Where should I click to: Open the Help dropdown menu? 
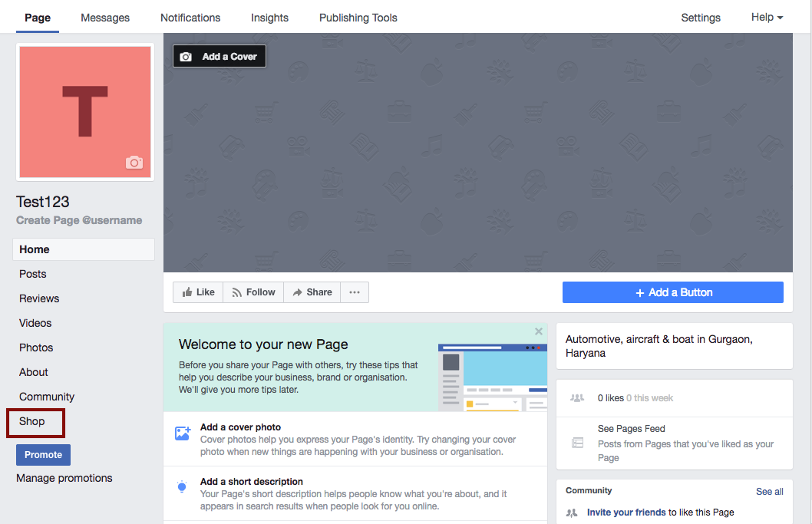(x=767, y=17)
